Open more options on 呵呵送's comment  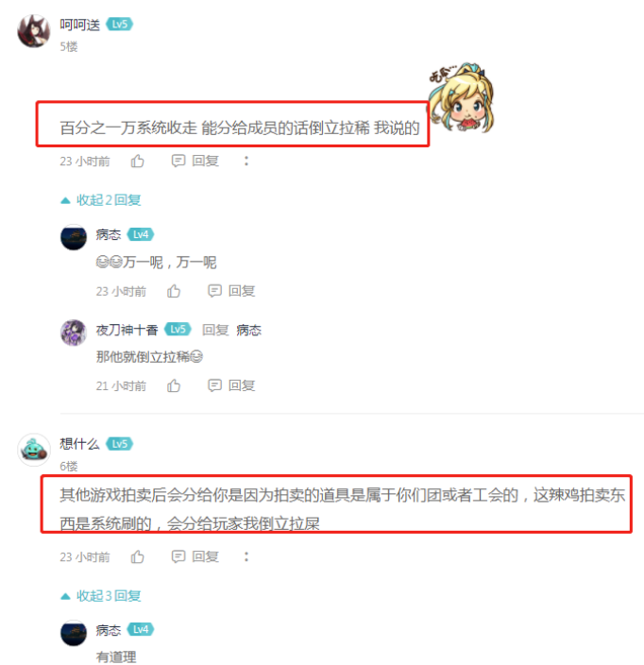click(246, 162)
